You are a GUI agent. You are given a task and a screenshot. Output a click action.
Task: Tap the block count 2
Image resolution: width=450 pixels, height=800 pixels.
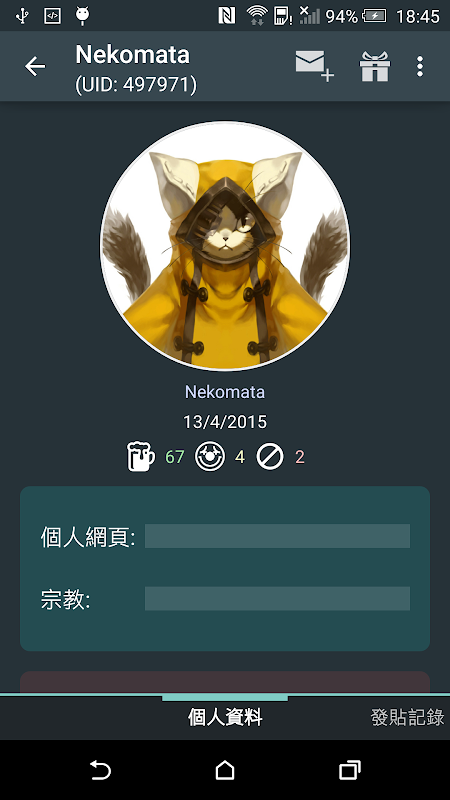click(299, 457)
